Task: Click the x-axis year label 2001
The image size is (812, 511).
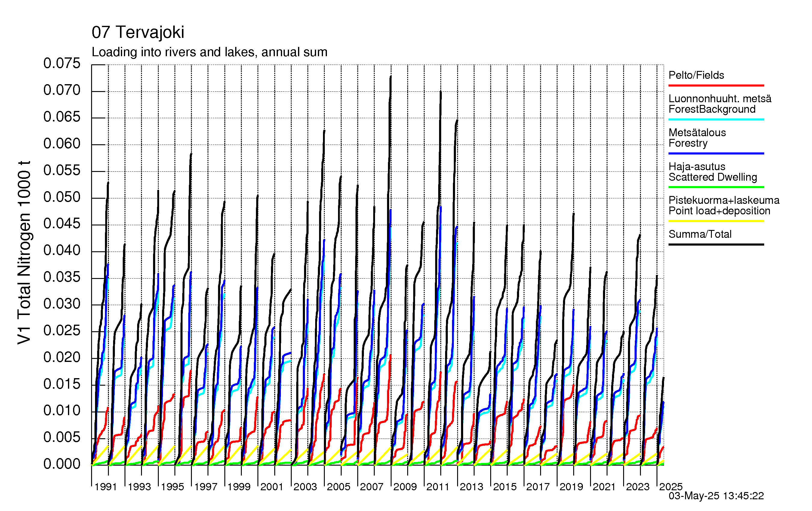Action: [x=272, y=487]
